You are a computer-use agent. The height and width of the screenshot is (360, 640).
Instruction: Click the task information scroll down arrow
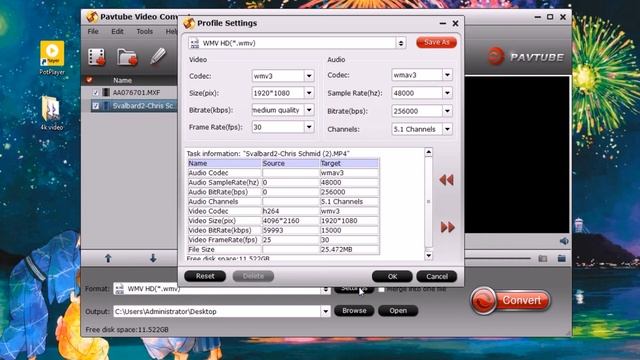click(428, 256)
